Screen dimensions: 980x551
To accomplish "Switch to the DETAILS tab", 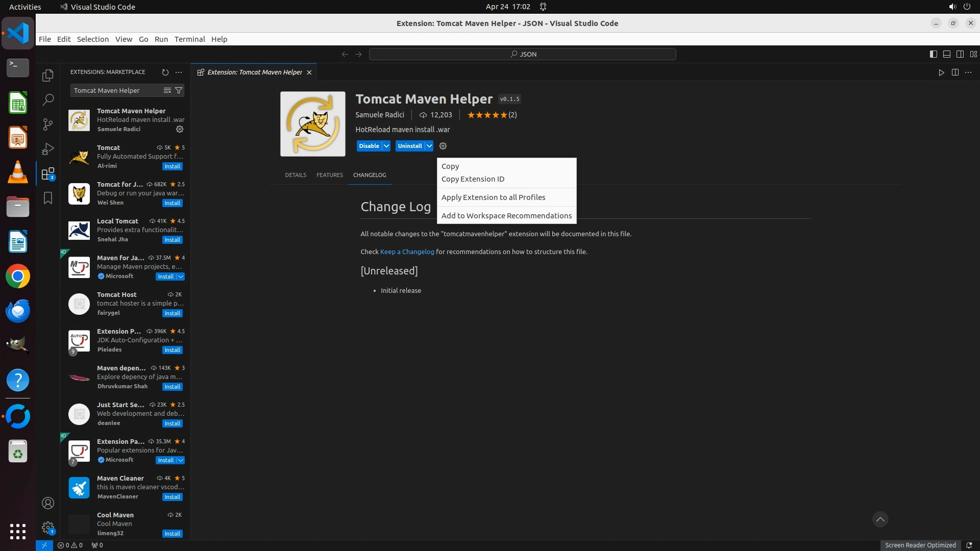I will [x=296, y=175].
